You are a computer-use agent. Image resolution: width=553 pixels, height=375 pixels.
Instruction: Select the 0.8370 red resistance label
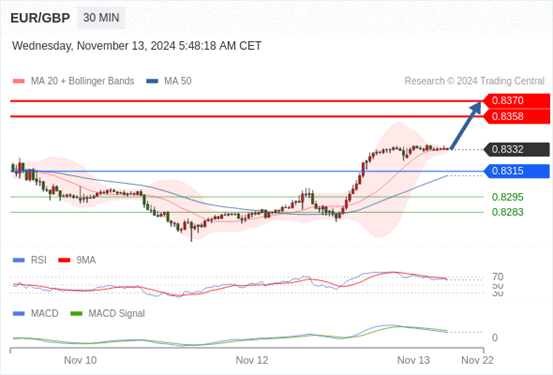click(x=517, y=101)
